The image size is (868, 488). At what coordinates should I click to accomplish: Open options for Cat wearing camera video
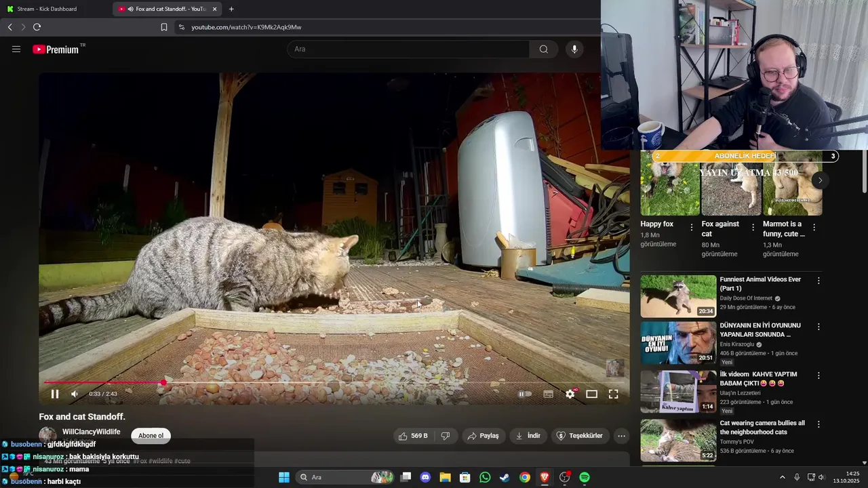click(x=818, y=424)
